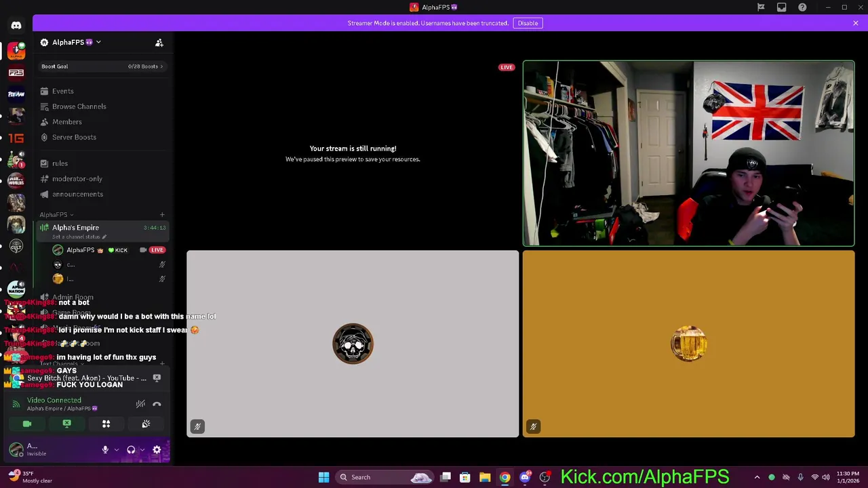Open Discord icon in the taskbar

coord(524,477)
